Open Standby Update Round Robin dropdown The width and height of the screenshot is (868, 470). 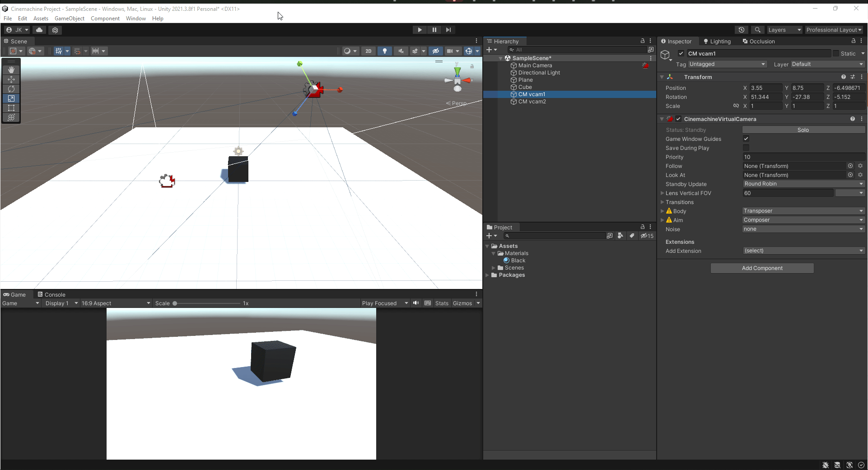coord(804,184)
